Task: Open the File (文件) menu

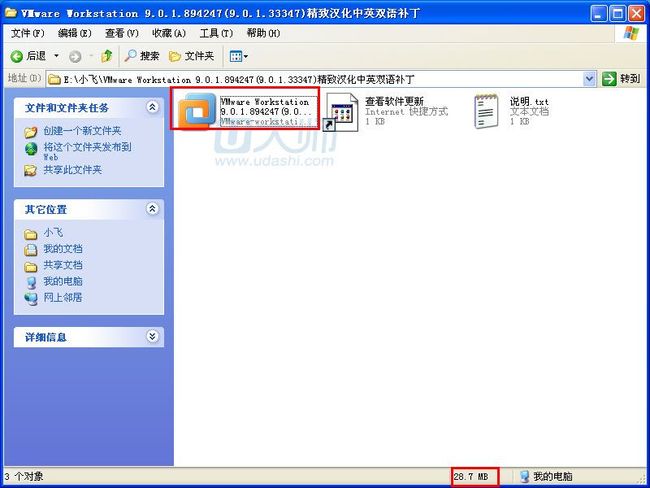Action: (27, 33)
